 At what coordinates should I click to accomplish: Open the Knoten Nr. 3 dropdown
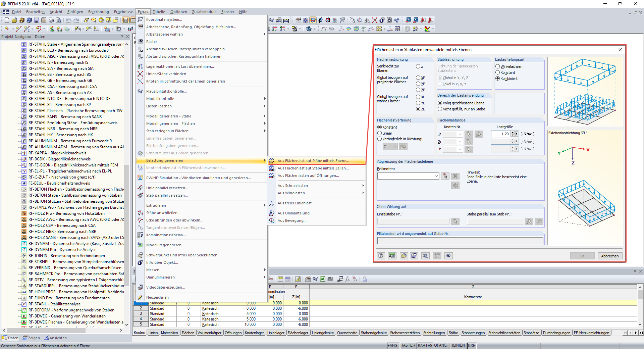pos(460,149)
